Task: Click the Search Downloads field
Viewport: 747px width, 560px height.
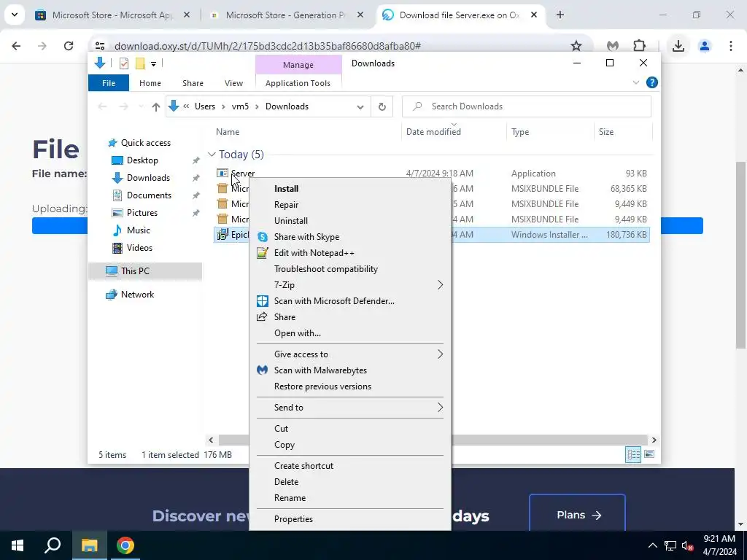Action: 527,106
